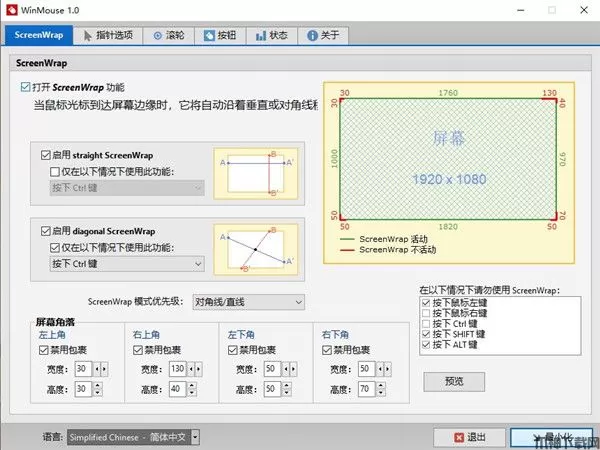Viewport: 600px width, 450px height.
Task: Open the 状态 tab with chart icon
Action: [x=271, y=36]
